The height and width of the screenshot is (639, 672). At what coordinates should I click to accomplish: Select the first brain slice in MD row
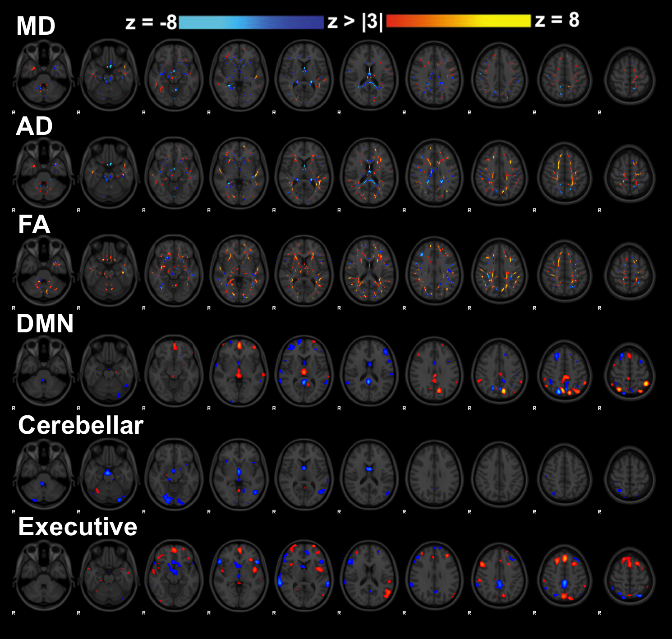point(43,75)
